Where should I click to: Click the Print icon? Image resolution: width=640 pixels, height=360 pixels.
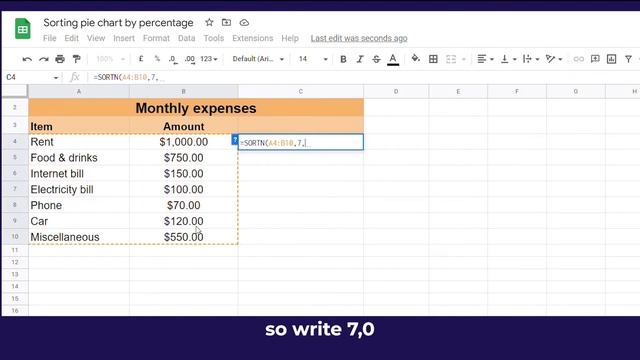pos(60,59)
